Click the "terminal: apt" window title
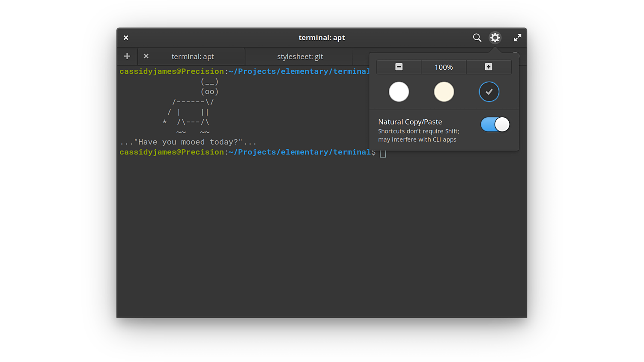Screen dimensions: 644x362 click(x=322, y=38)
